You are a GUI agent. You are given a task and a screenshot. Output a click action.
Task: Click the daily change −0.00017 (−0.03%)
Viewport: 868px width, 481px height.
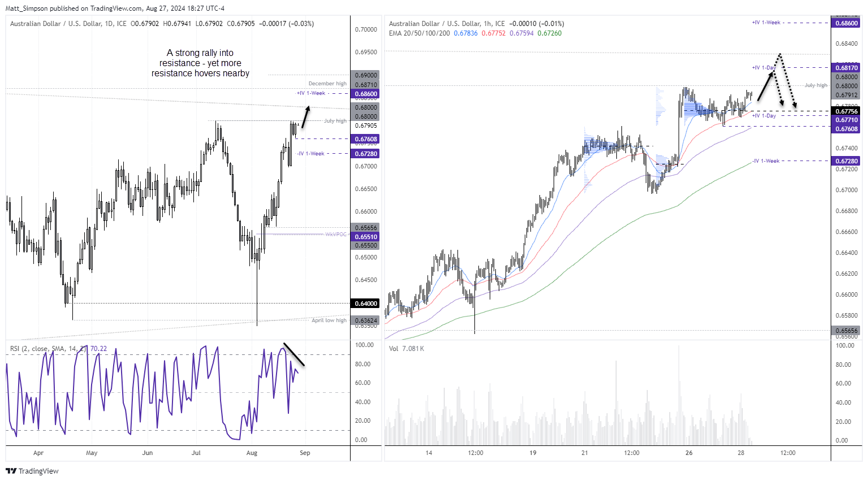[286, 24]
